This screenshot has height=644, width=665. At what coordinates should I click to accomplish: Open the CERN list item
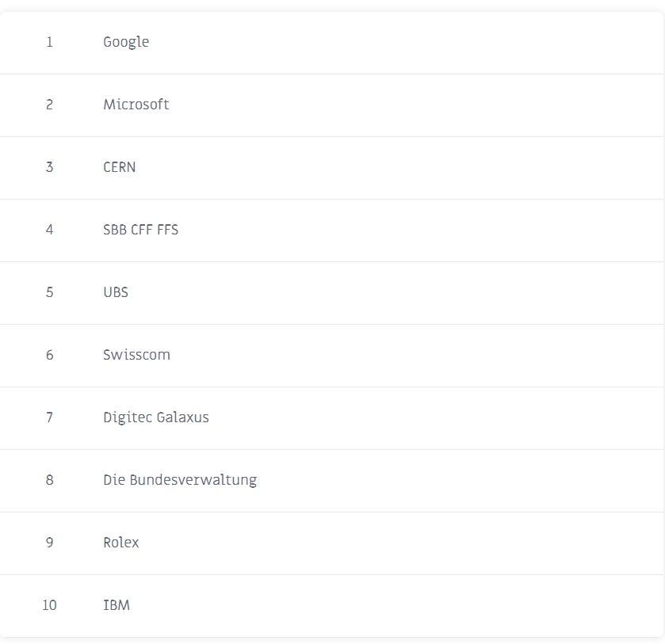tap(120, 167)
